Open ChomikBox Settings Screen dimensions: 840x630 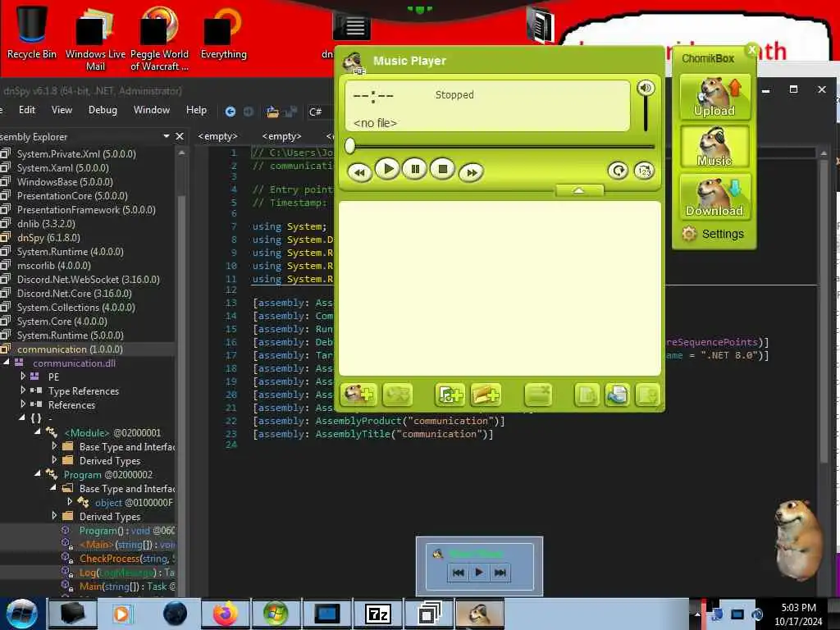coord(713,234)
